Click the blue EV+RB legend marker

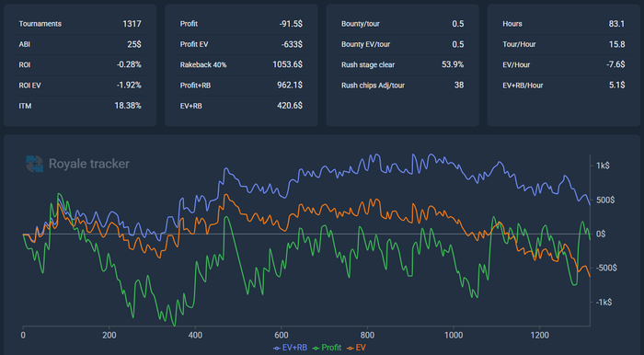[x=277, y=348]
